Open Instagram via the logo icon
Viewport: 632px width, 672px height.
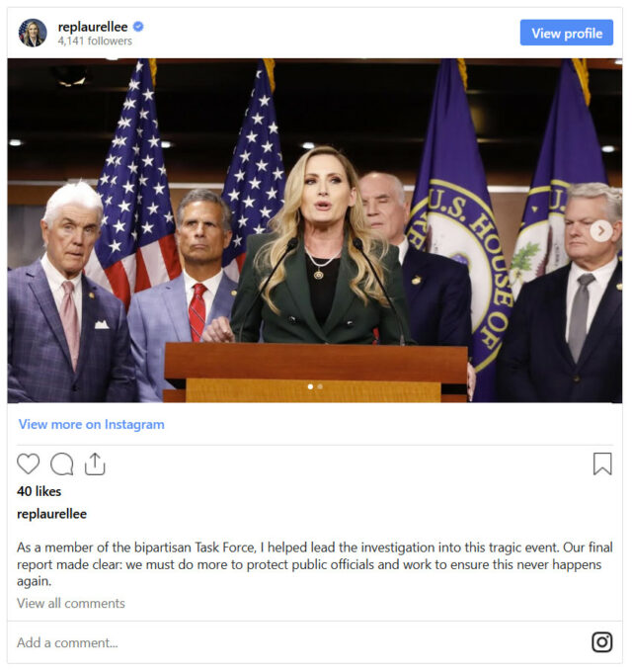click(602, 642)
